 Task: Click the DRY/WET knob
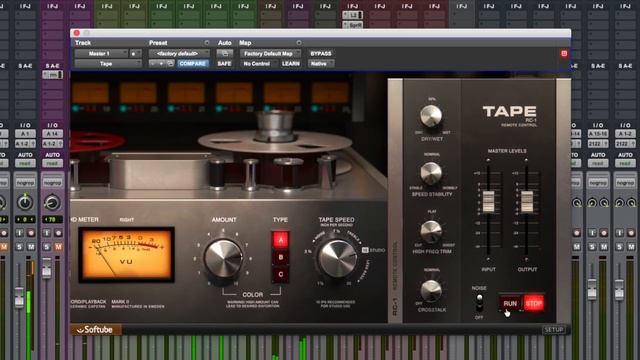tap(431, 116)
